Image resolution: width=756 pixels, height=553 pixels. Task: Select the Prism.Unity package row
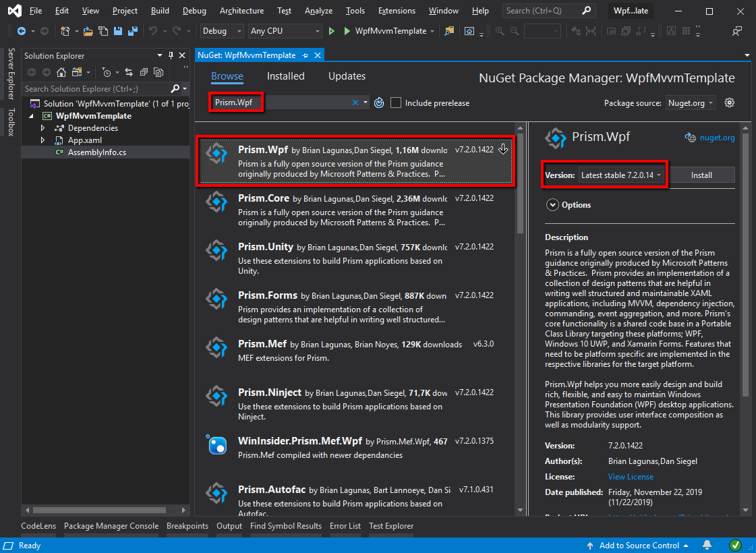[356, 258]
